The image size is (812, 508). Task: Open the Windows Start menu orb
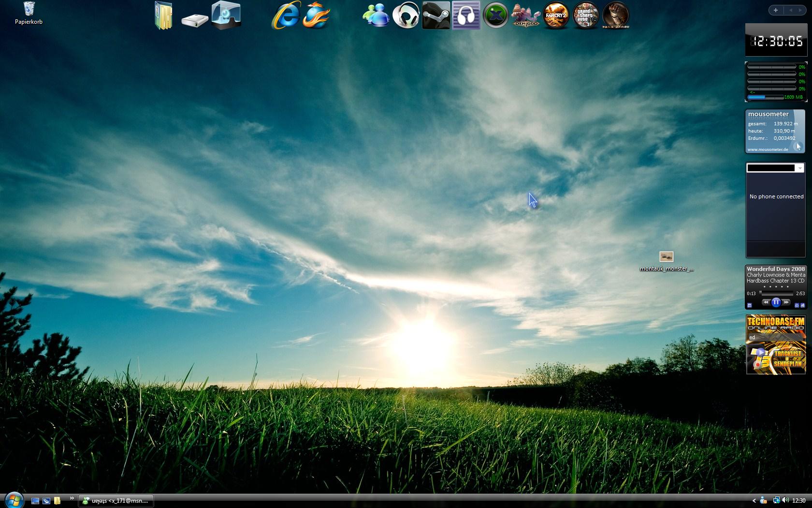pyautogui.click(x=14, y=500)
